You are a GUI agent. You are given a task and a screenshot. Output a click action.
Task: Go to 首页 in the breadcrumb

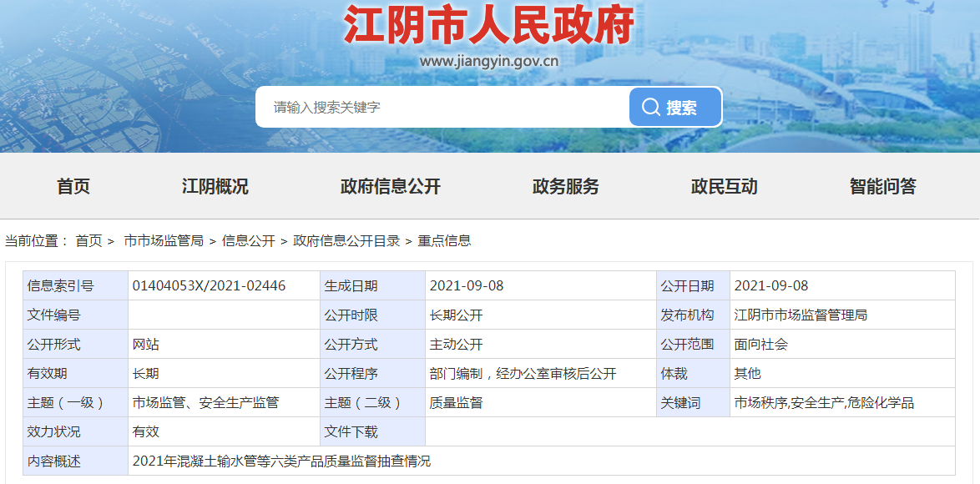(88, 241)
